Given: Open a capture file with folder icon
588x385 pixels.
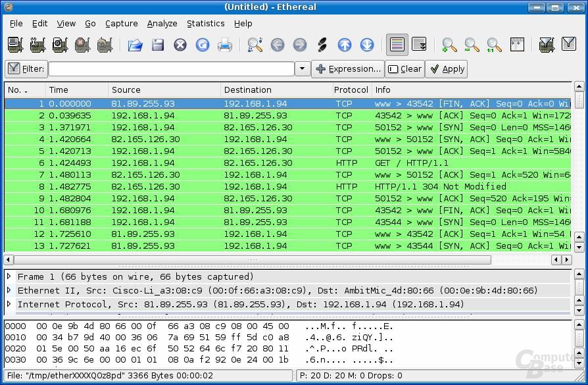Looking at the screenshot, I should point(135,45).
